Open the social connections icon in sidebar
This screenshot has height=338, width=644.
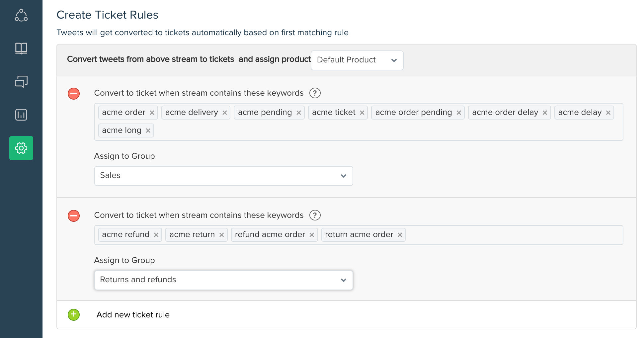(21, 15)
